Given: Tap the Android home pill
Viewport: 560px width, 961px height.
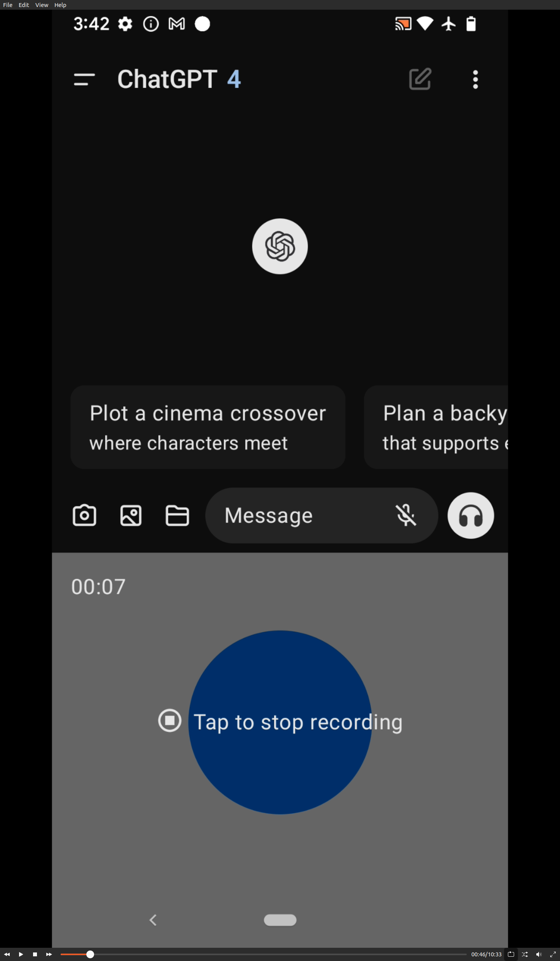Looking at the screenshot, I should click(x=280, y=920).
